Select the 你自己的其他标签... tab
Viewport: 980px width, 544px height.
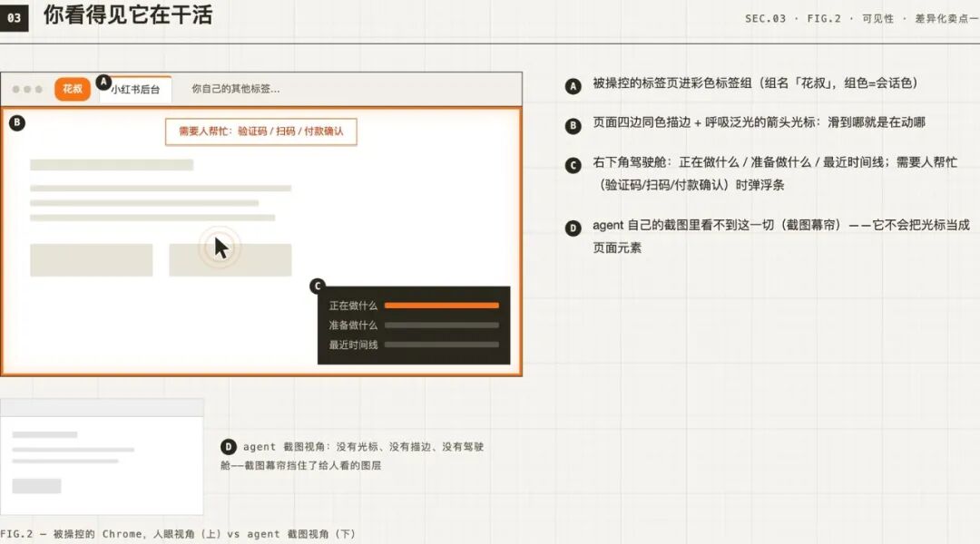[x=236, y=89]
